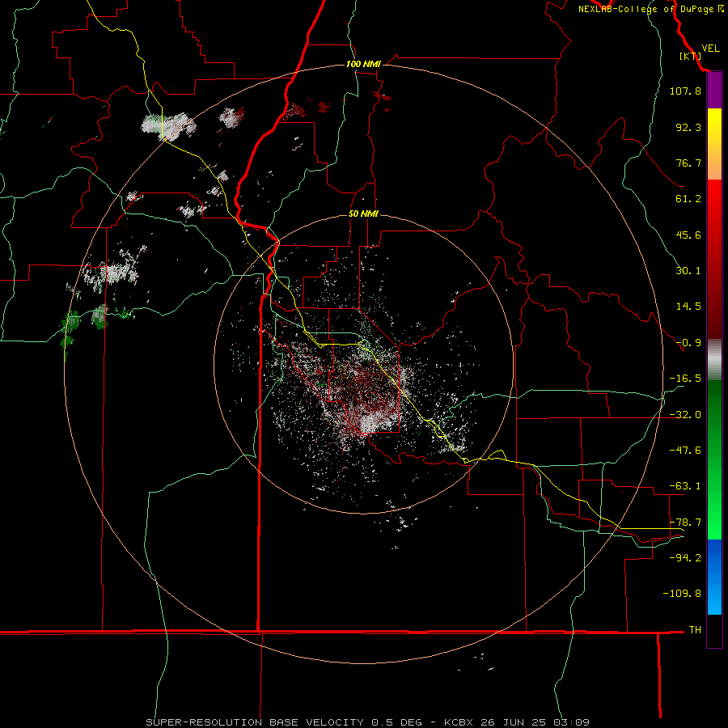This screenshot has height=728, width=728.
Task: Click the green inbound segment of color bar
Action: pyautogui.click(x=714, y=459)
